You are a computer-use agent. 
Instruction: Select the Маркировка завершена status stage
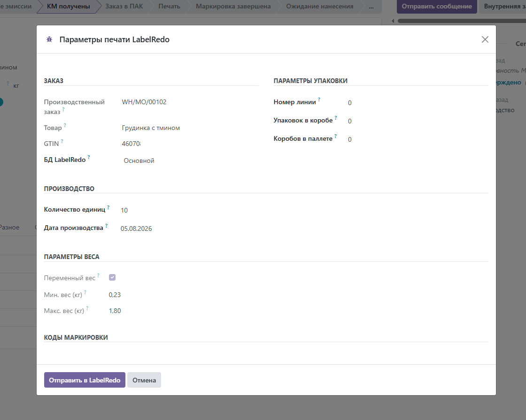pos(233,7)
